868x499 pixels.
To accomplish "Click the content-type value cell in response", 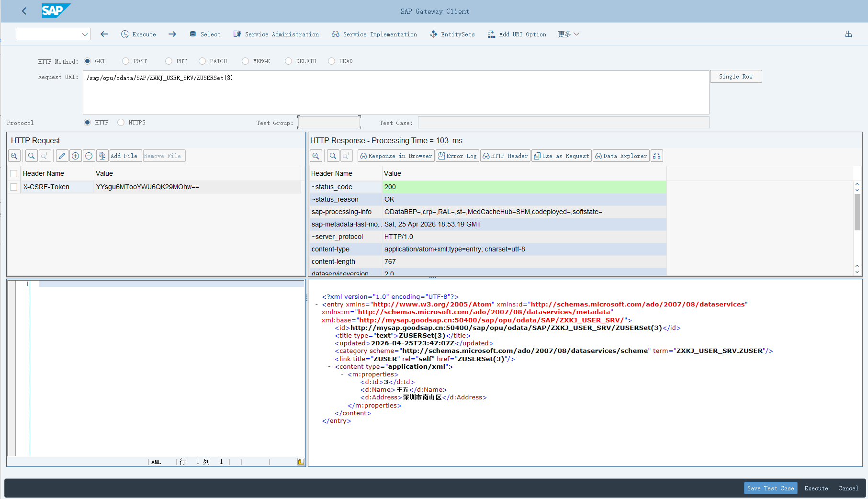I will pos(524,249).
